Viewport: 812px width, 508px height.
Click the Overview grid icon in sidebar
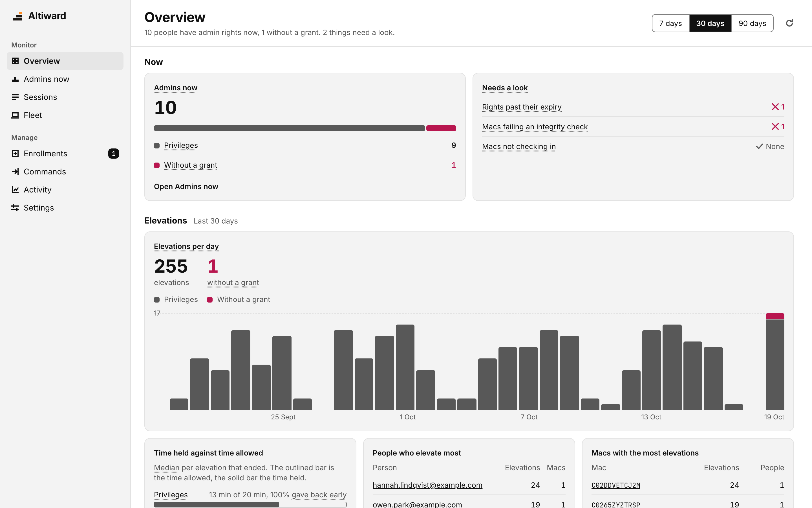click(x=15, y=61)
